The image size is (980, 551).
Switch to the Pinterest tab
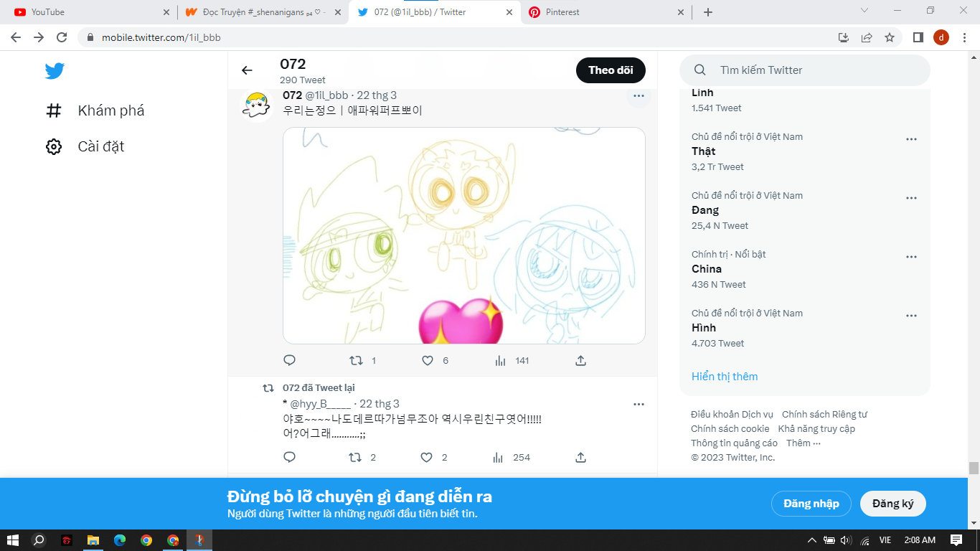(x=603, y=12)
